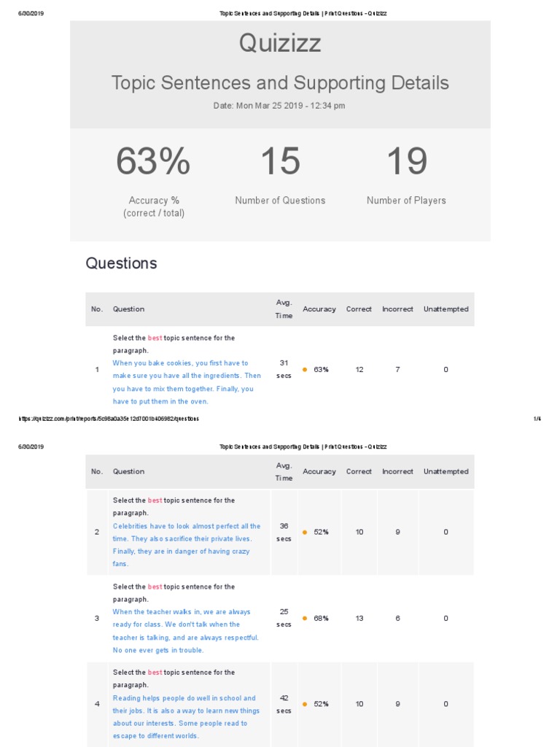Click the 15 Number of Questions statistic
Viewport: 560px width, 747px height.
[x=280, y=162]
